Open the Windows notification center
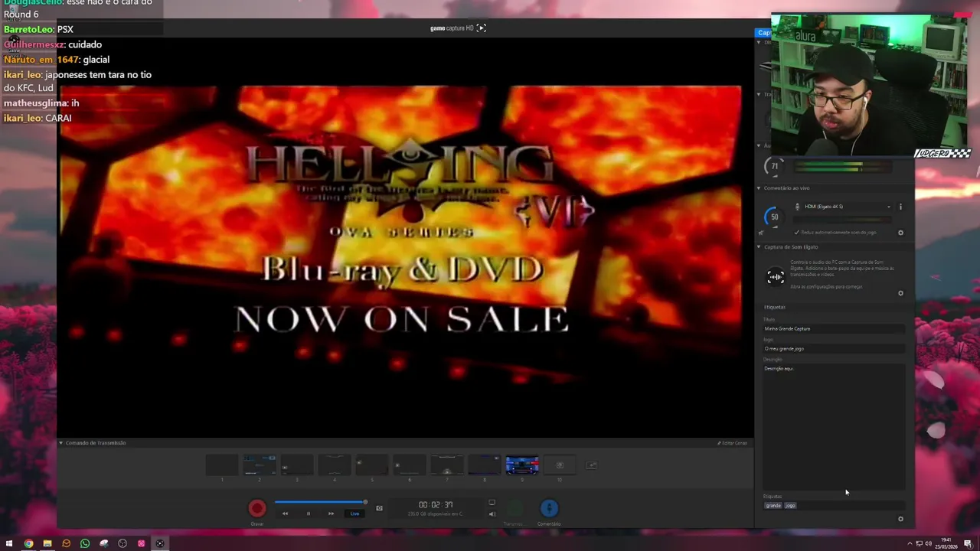The height and width of the screenshot is (551, 980). pos(968,543)
